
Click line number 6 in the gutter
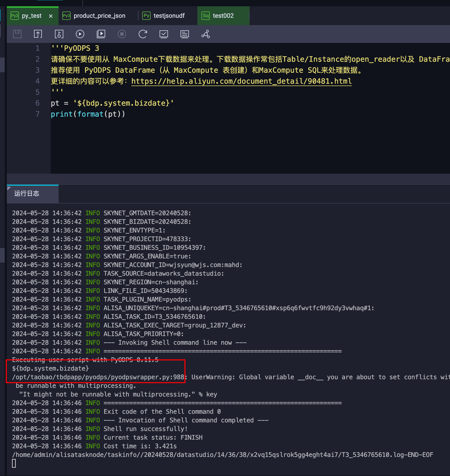(x=38, y=103)
